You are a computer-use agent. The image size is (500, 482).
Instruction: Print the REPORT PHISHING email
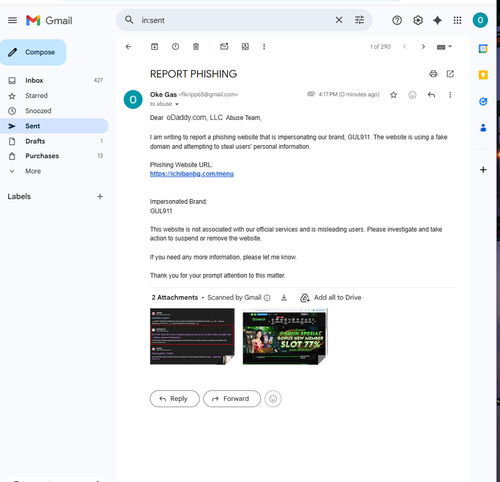[x=433, y=74]
